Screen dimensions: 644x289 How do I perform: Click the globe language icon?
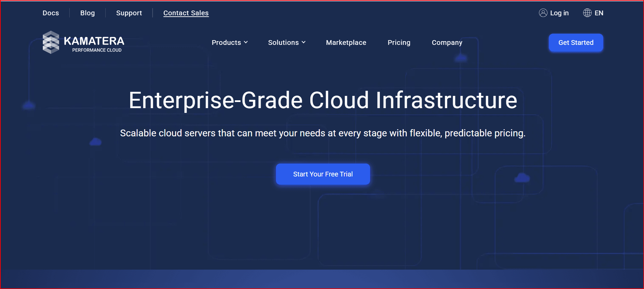587,13
